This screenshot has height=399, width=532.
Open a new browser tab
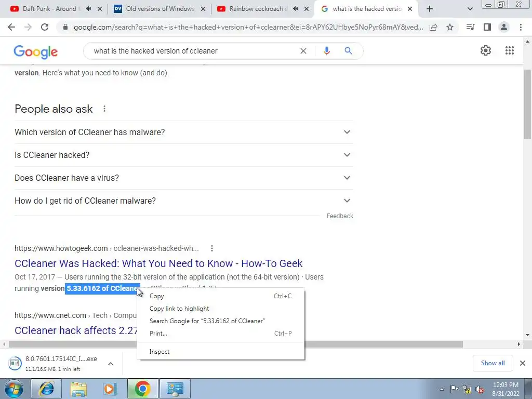click(x=430, y=9)
